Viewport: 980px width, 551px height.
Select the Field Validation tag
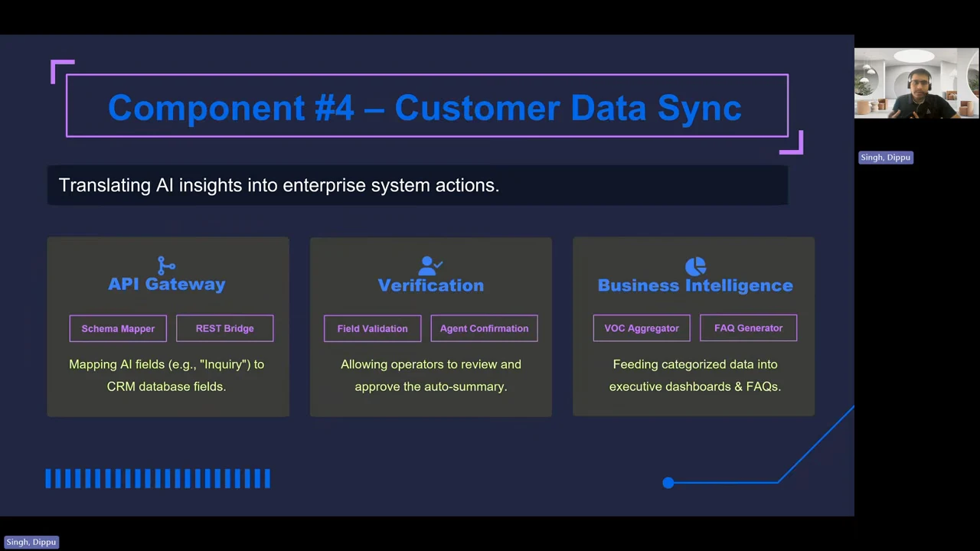pos(372,328)
